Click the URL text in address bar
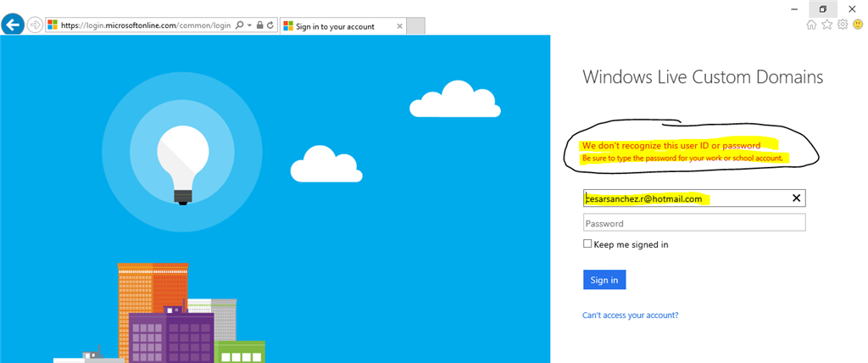Viewport: 868px width, 363px height. tap(146, 25)
